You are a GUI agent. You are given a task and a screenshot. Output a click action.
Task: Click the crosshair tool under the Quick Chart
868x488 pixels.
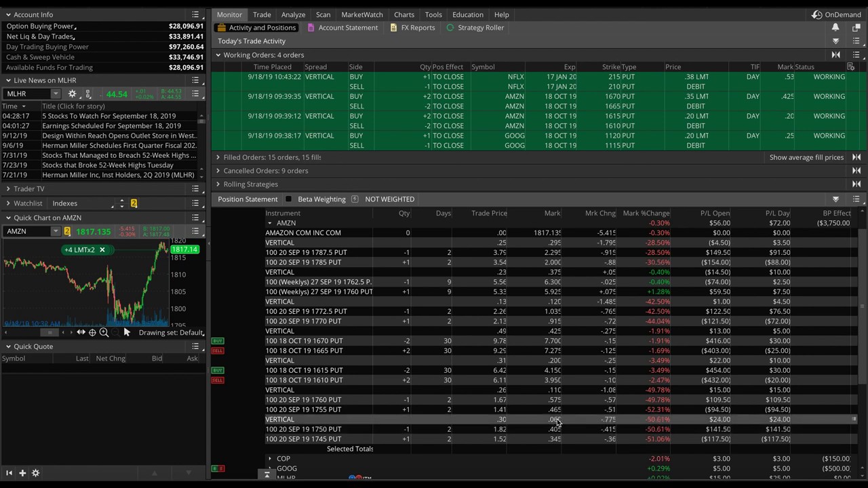[x=92, y=333]
